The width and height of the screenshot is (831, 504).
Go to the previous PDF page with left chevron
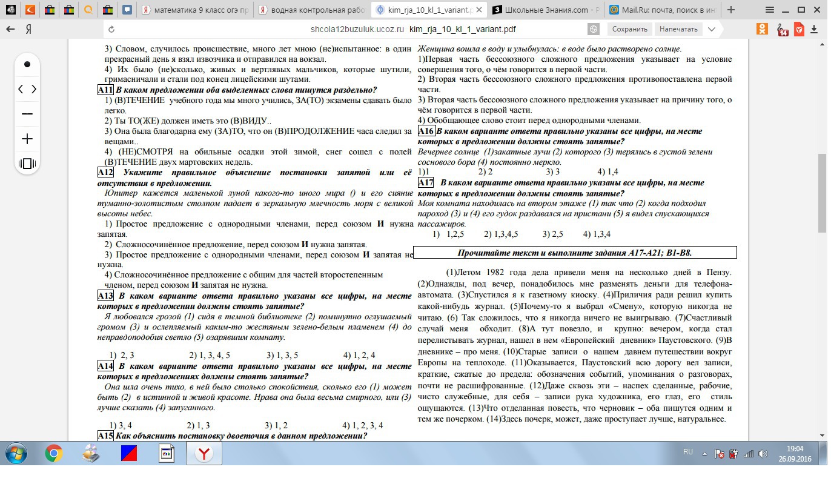click(21, 89)
